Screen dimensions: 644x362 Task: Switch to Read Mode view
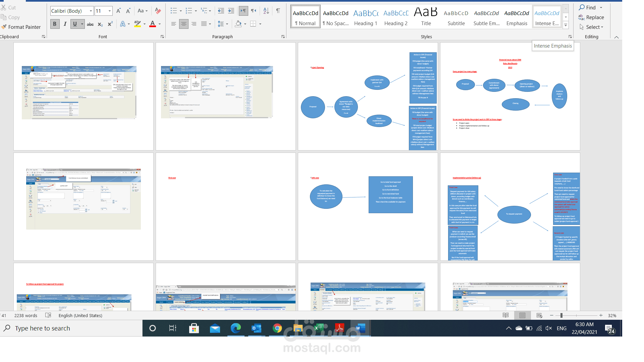coord(505,315)
